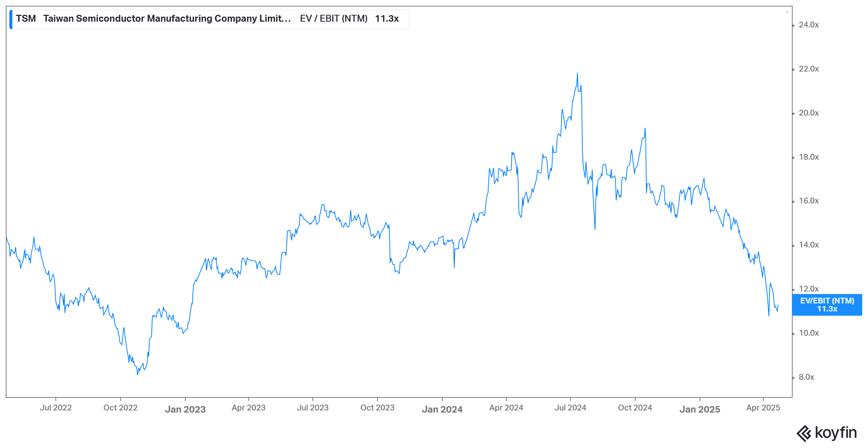Click the 14.0x y-axis label
Image resolution: width=868 pixels, height=448 pixels.
click(x=809, y=245)
